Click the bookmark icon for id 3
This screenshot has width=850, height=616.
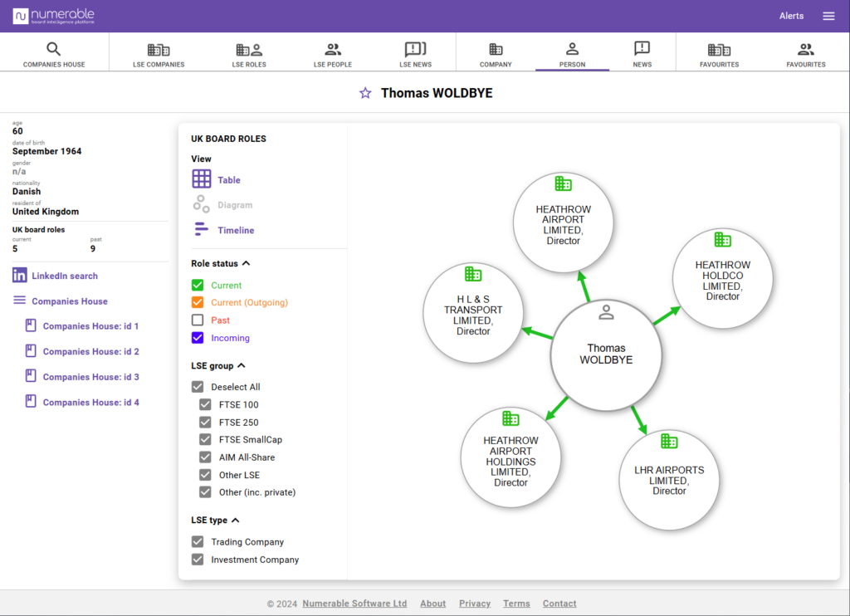31,376
